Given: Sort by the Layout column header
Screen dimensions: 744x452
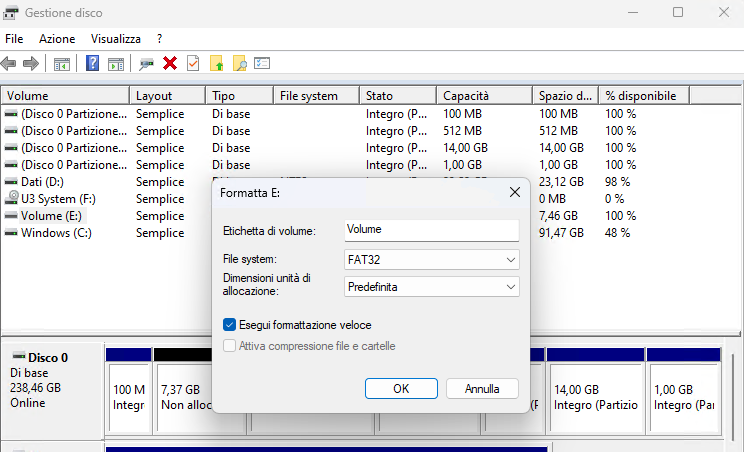Looking at the screenshot, I should [x=167, y=96].
